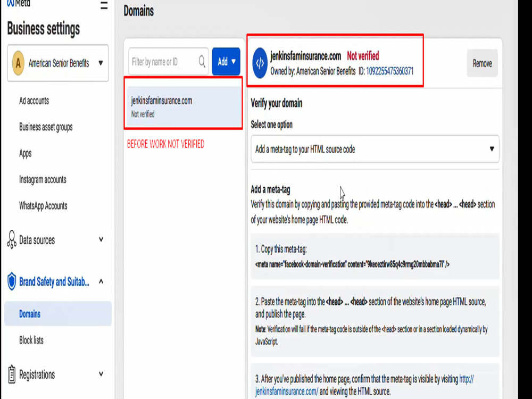This screenshot has width=532, height=399.
Task: Open the hamburger menu beside Meta logo
Action: (x=104, y=5)
